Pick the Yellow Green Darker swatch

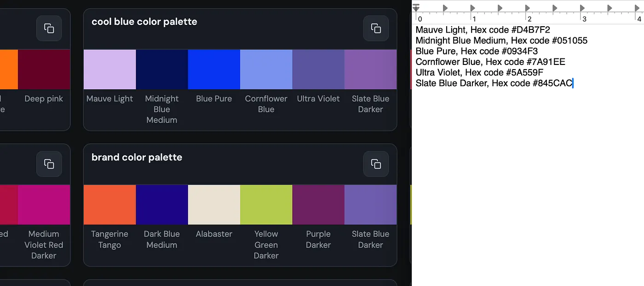(266, 205)
